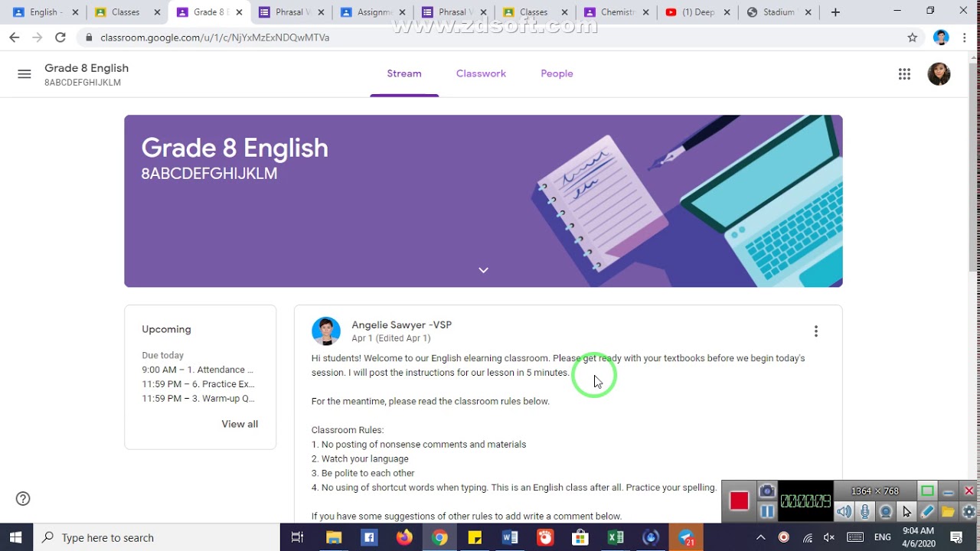The image size is (980, 551).
Task: Open the 6. Practice Ex... upcoming item
Action: tap(198, 384)
